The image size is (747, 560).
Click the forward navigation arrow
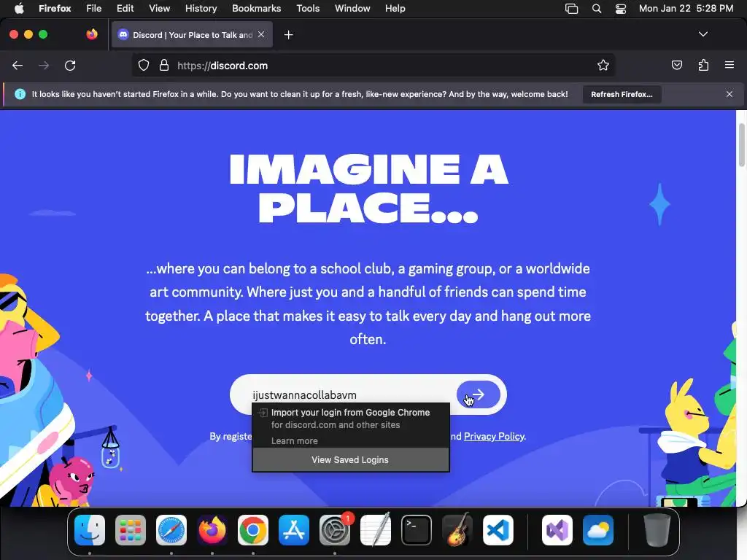pyautogui.click(x=44, y=66)
